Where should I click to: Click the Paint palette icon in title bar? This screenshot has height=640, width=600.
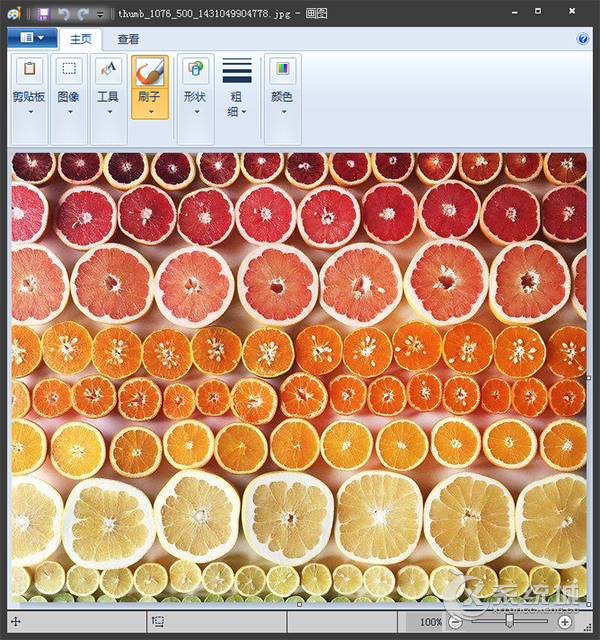(x=14, y=13)
